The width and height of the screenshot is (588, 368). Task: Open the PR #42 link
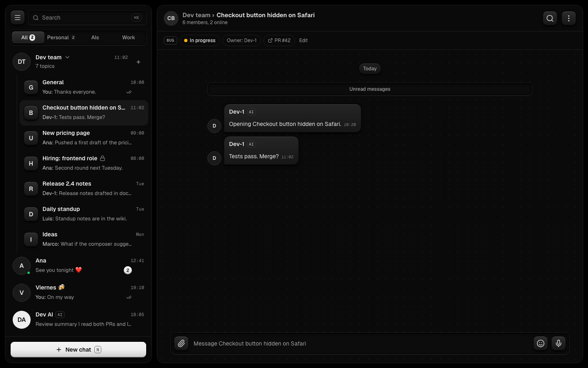click(x=279, y=40)
